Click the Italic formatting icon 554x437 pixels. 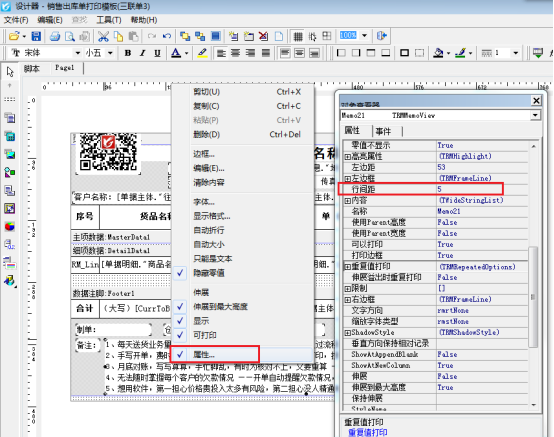142,53
